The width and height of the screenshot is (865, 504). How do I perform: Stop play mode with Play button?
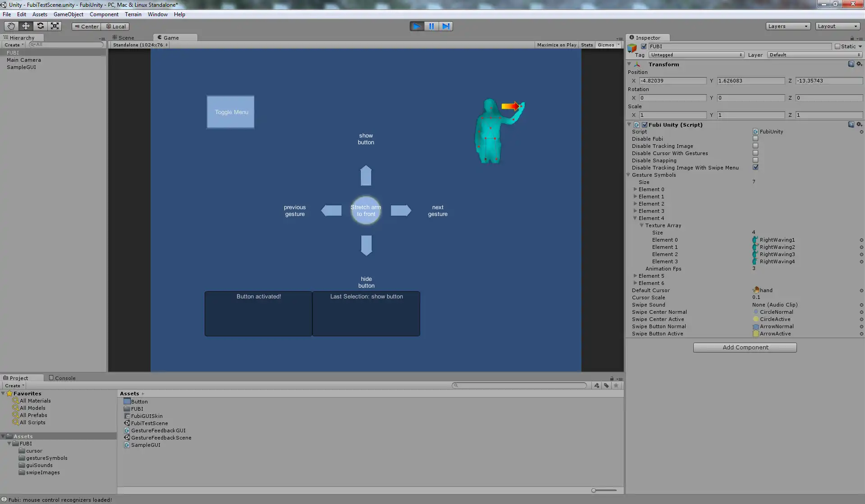417,26
